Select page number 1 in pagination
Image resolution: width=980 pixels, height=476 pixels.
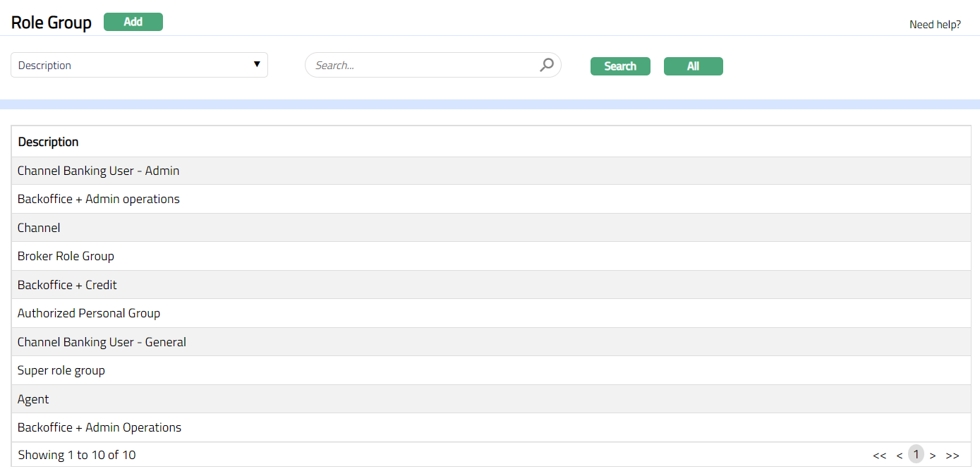click(916, 454)
